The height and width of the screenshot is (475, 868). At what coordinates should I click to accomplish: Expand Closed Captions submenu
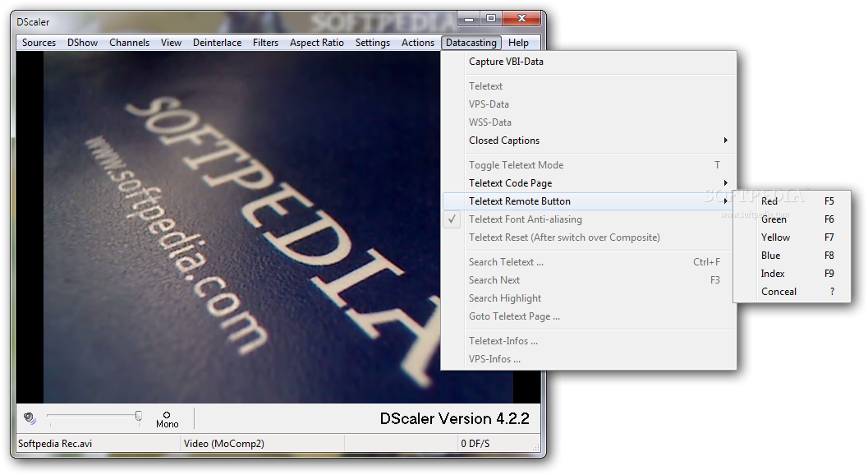(589, 141)
